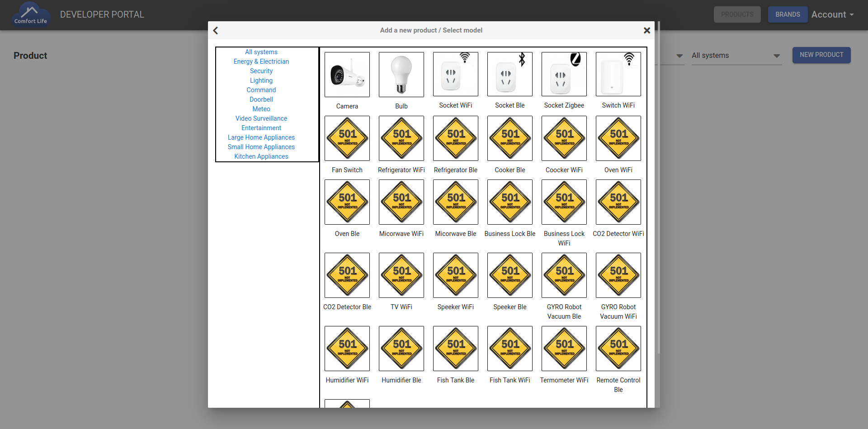The image size is (868, 429).
Task: Close the Add a new product dialog
Action: point(646,30)
